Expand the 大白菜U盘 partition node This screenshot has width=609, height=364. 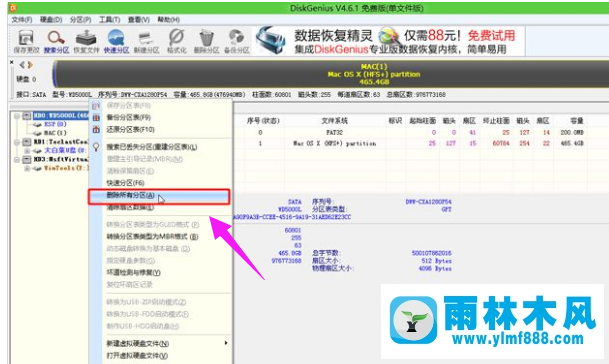point(27,151)
